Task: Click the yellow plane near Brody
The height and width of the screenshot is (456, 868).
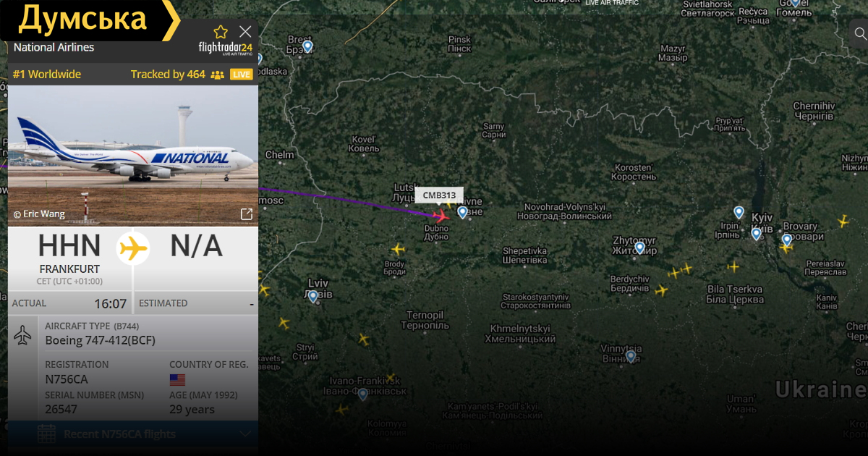Action: [398, 249]
